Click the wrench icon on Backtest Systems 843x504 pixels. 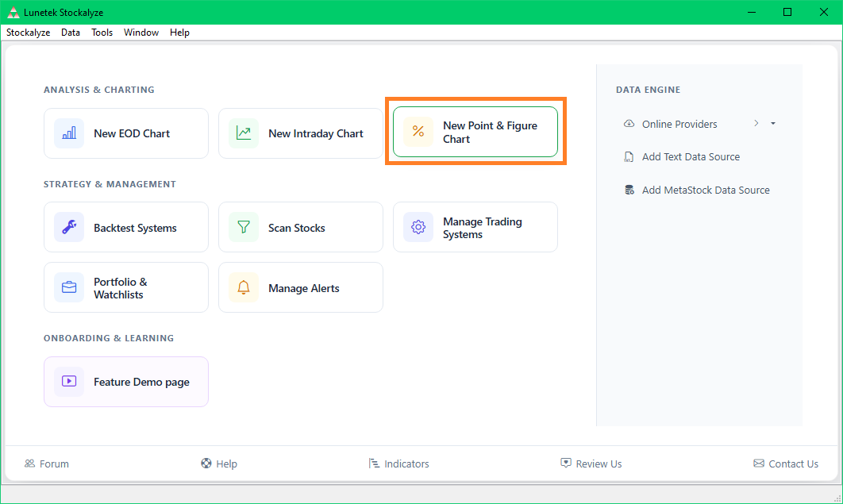pyautogui.click(x=69, y=227)
